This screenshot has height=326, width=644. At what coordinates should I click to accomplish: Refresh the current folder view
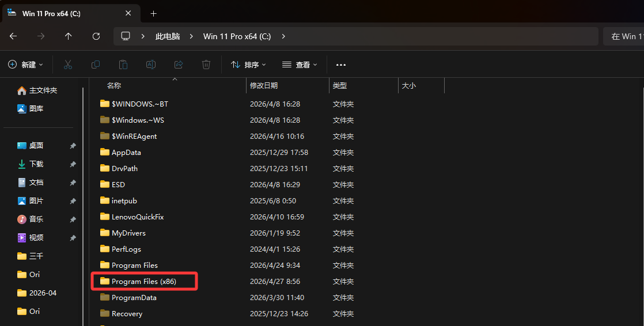96,36
